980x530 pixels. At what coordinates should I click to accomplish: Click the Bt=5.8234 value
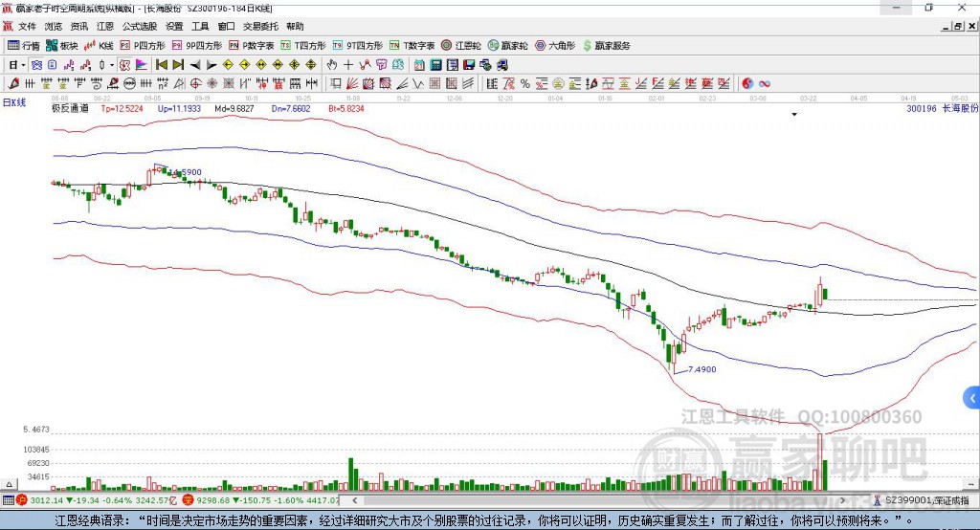[x=346, y=109]
